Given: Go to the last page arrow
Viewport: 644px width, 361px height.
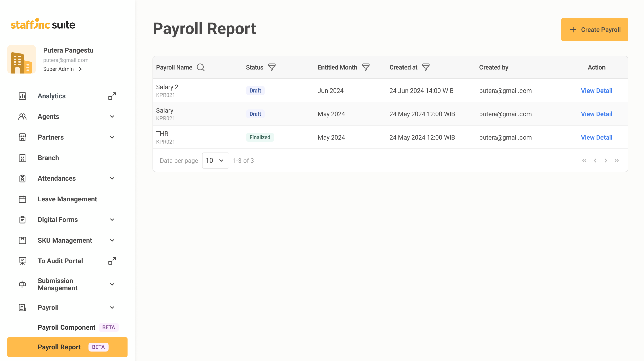Looking at the screenshot, I should pyautogui.click(x=616, y=161).
